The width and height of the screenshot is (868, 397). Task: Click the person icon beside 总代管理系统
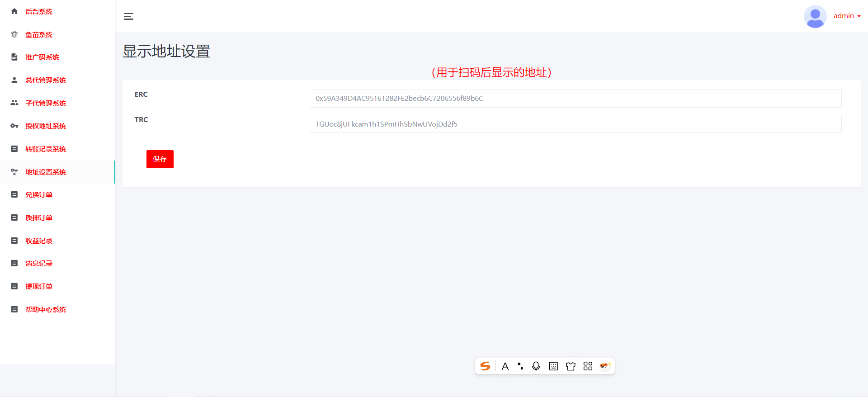point(14,80)
